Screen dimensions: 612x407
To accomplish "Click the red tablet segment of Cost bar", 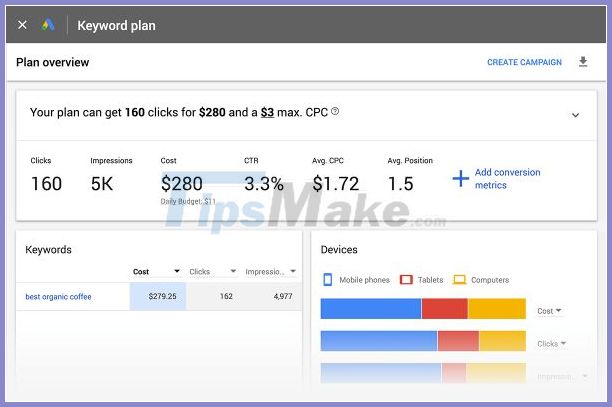I will [445, 309].
